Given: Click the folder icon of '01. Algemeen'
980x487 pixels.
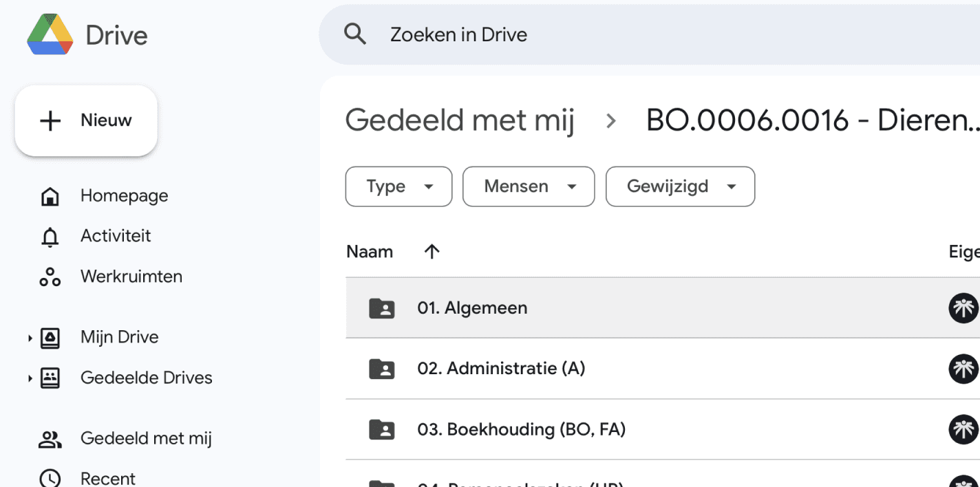Looking at the screenshot, I should click(382, 308).
